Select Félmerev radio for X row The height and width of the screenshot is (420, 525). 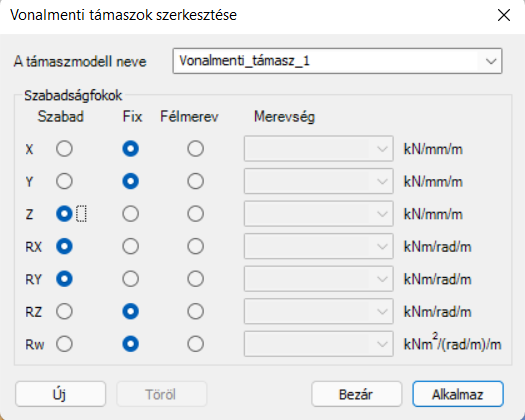point(196,149)
